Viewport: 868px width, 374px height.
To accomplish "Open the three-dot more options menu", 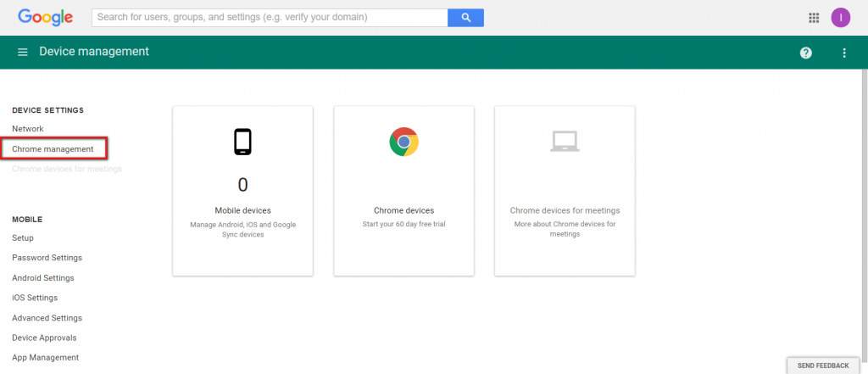I will point(844,53).
